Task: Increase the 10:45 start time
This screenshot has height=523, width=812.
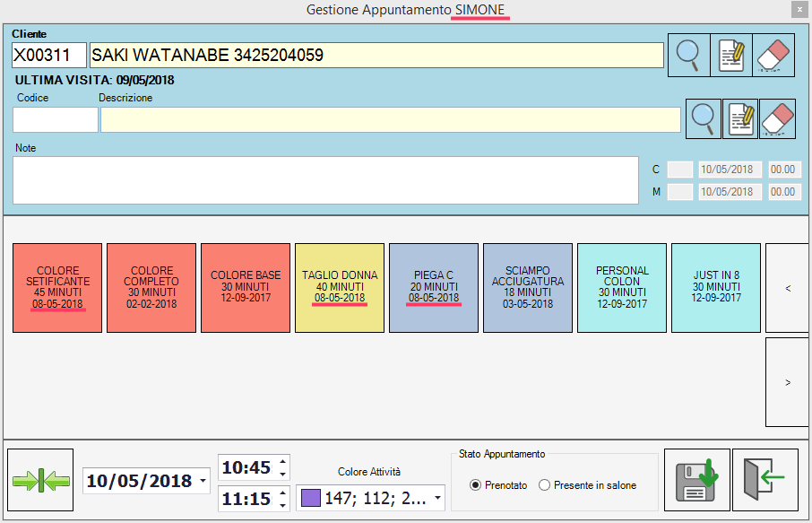Action: tap(283, 462)
